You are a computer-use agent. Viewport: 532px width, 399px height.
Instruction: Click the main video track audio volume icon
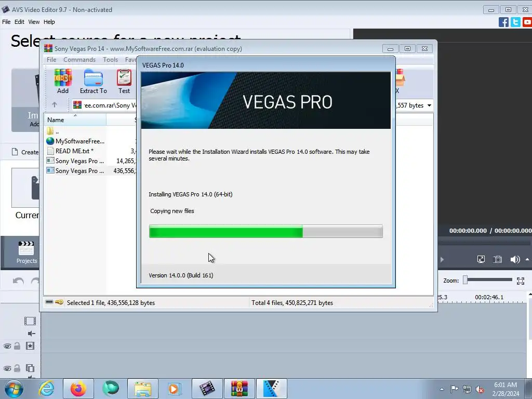coord(31,333)
